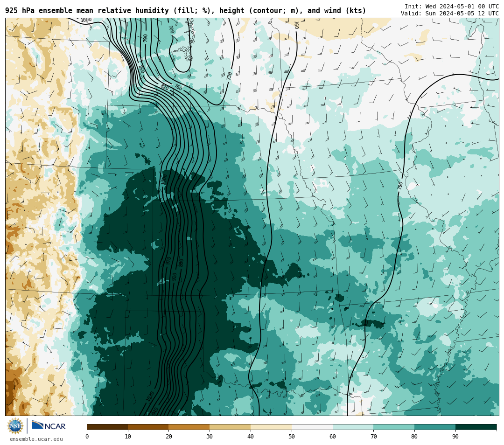Click the '880' height contour label
The height and width of the screenshot is (445, 504).
click(x=181, y=263)
